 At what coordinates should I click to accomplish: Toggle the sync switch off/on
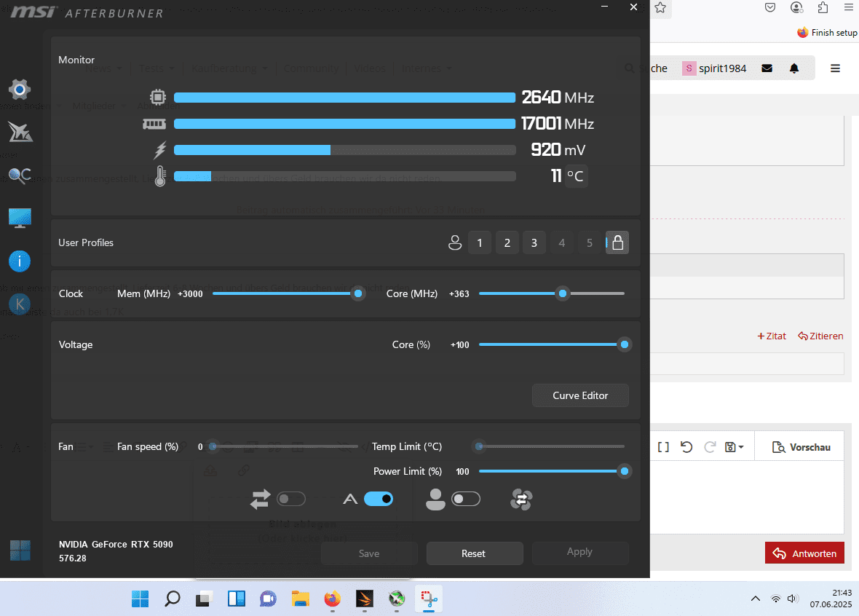click(291, 499)
